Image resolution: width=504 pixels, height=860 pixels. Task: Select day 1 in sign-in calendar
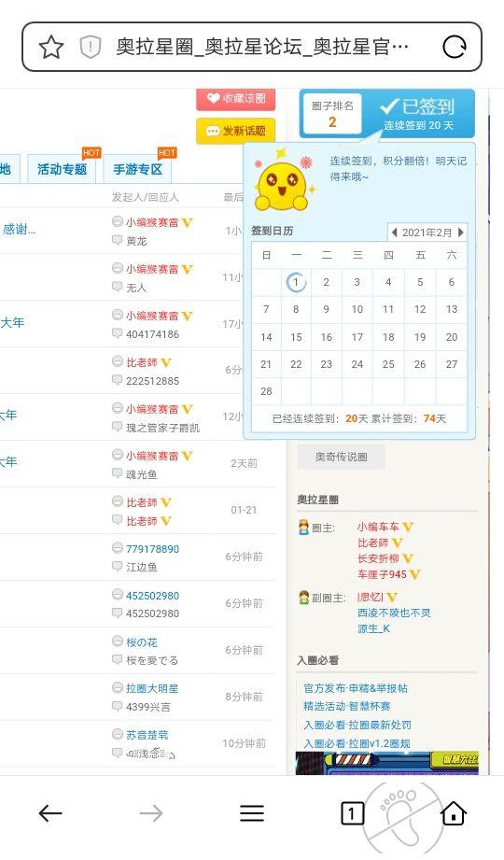(x=296, y=282)
